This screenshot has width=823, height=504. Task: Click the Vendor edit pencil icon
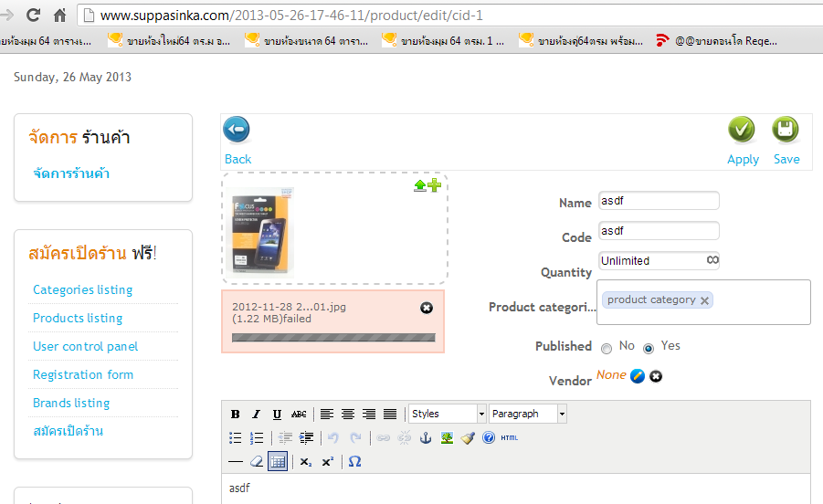[638, 376]
